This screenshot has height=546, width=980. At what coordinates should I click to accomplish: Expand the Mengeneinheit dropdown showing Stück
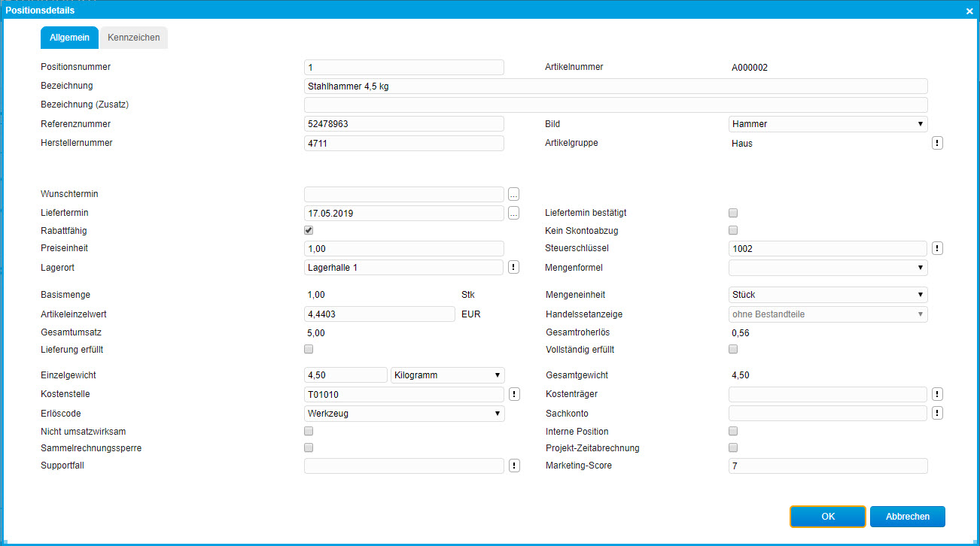[x=827, y=295]
